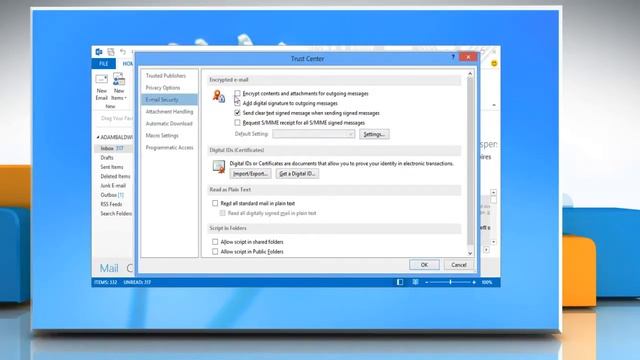Open the FILE tab in Outlook

point(104,64)
